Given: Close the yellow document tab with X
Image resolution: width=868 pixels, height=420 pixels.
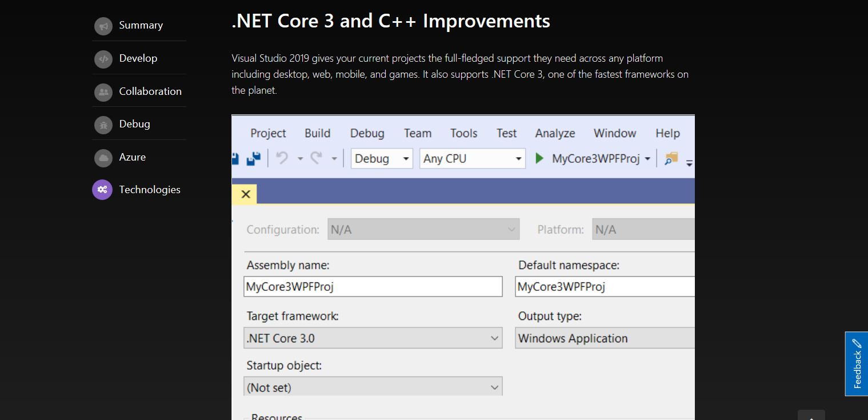Looking at the screenshot, I should tap(246, 194).
